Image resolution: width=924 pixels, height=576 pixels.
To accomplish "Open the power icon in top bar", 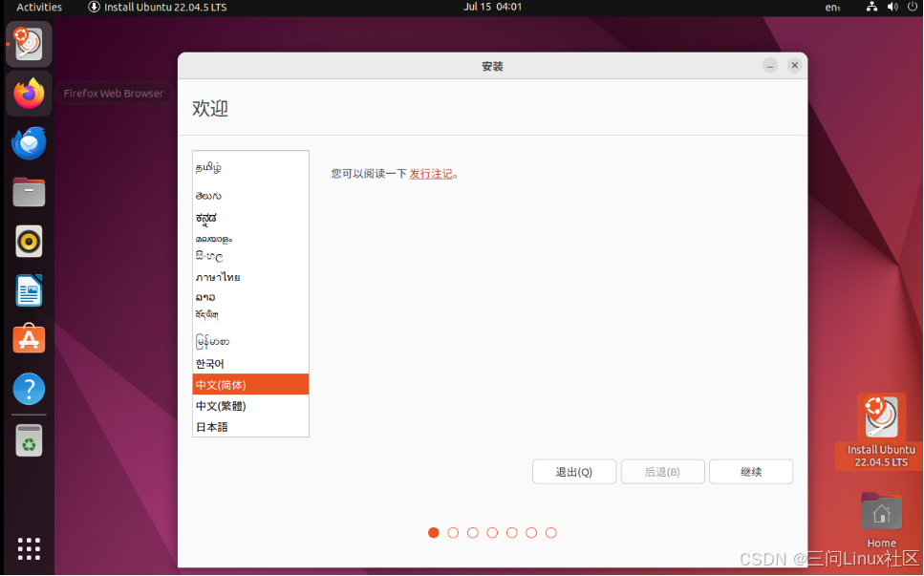I will click(x=913, y=7).
